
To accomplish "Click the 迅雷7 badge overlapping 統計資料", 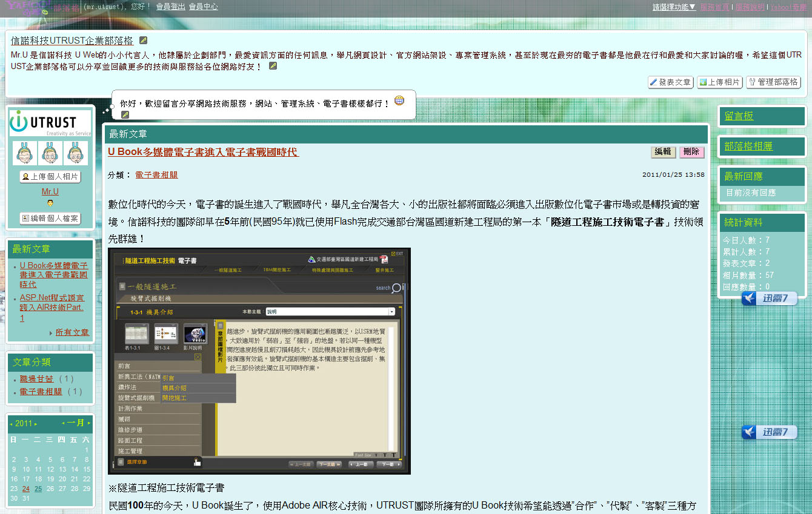I will [769, 298].
